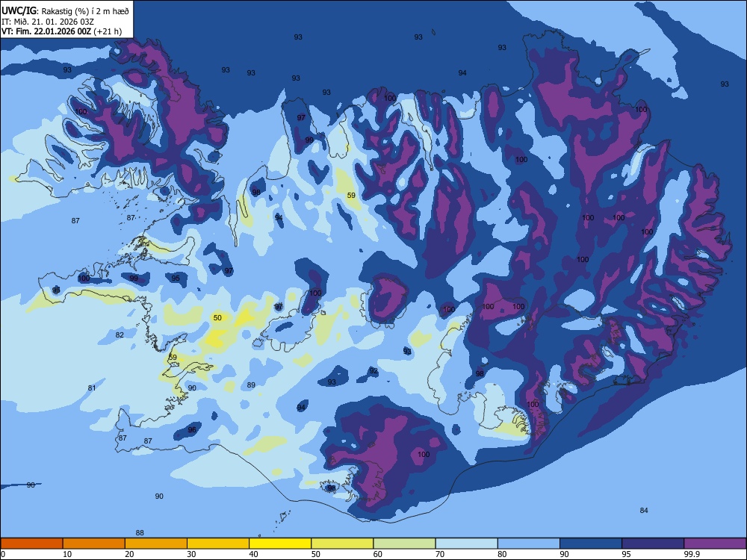
Task: Select the '50' value on the yellow map area
Action: tap(217, 317)
